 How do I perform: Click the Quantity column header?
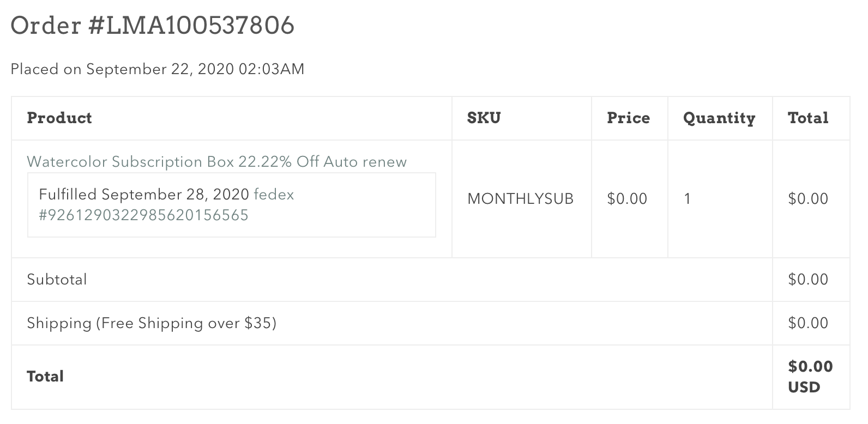[719, 118]
